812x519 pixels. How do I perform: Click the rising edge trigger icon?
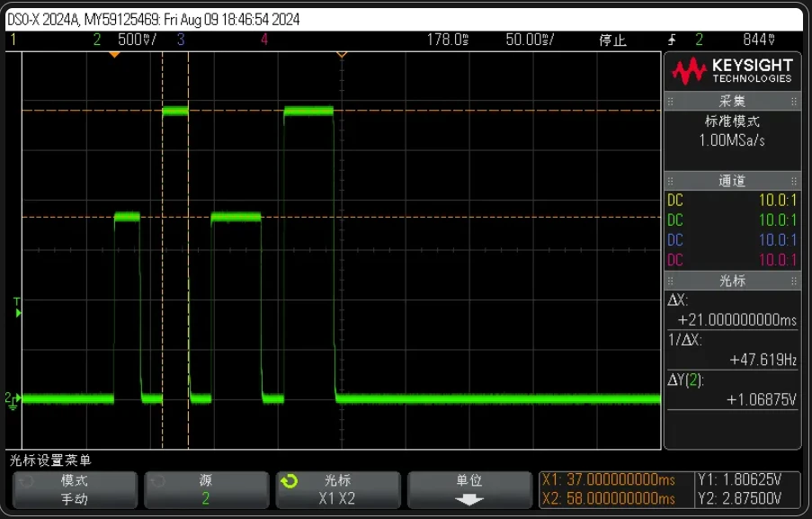point(672,40)
